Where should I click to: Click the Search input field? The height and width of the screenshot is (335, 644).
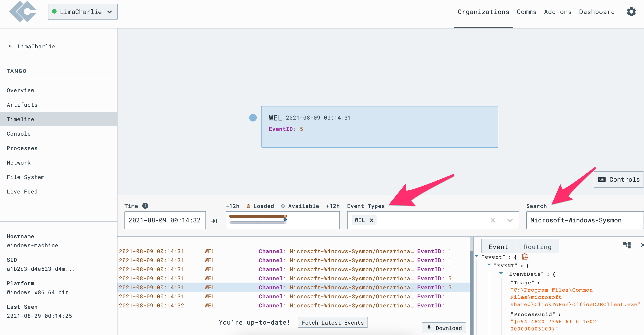(x=584, y=220)
